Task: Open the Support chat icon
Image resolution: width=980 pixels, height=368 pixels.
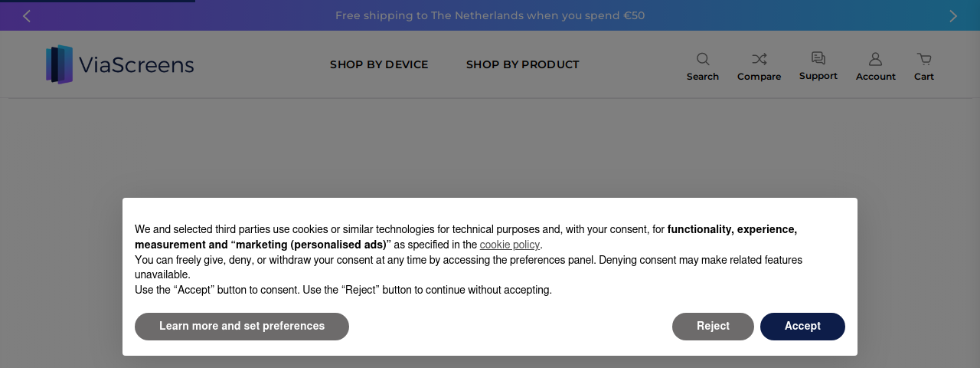Action: tap(818, 58)
